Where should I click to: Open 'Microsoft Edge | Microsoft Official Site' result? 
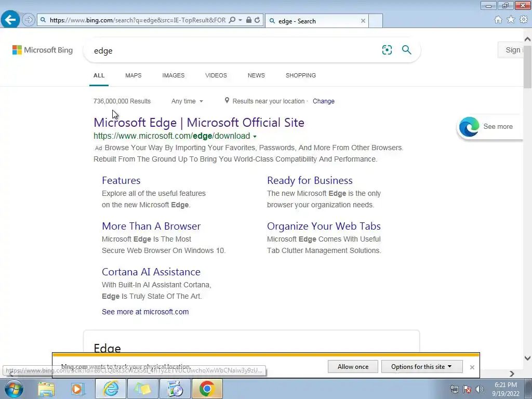point(199,123)
